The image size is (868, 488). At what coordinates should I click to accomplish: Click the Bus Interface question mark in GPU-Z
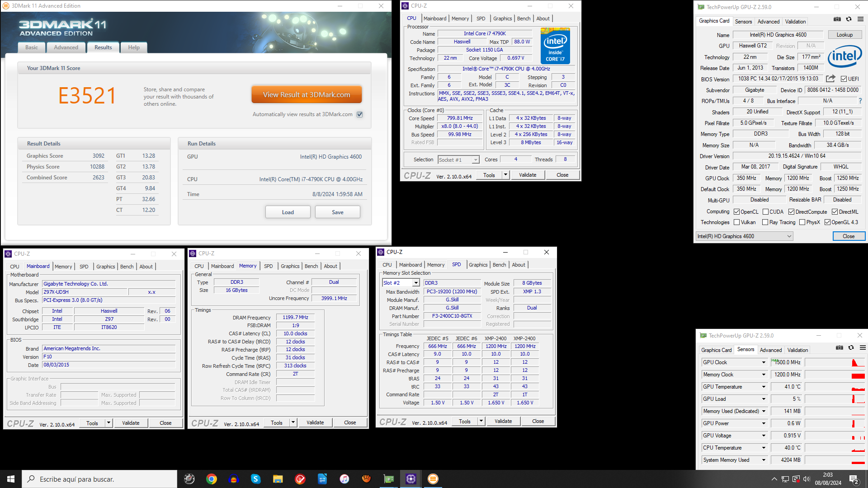coord(860,101)
